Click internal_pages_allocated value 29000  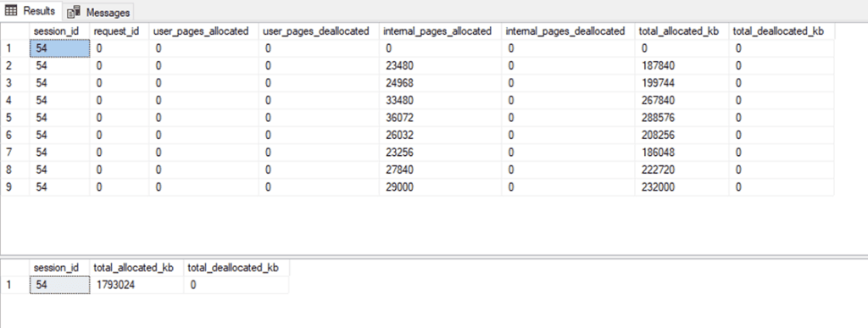[x=440, y=187]
